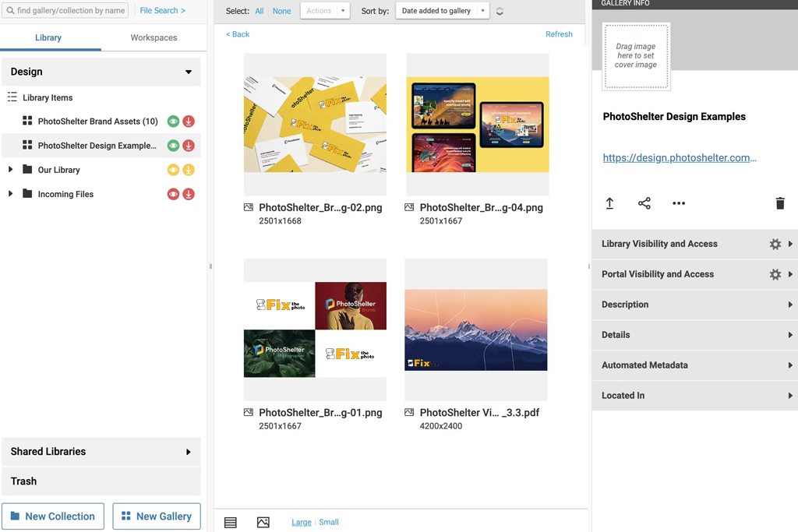Viewport: 798px width, 532px height.
Task: Open the design.photoshelter.com gallery URL
Action: tap(680, 157)
